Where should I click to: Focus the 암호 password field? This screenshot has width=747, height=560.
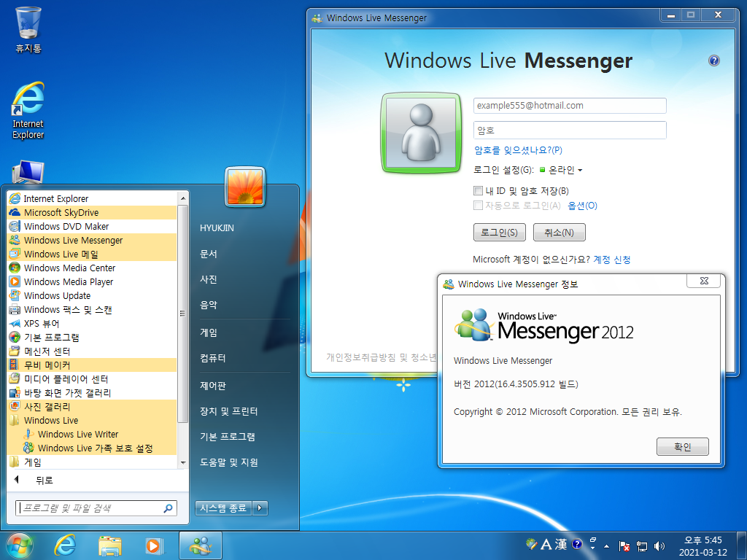570,130
